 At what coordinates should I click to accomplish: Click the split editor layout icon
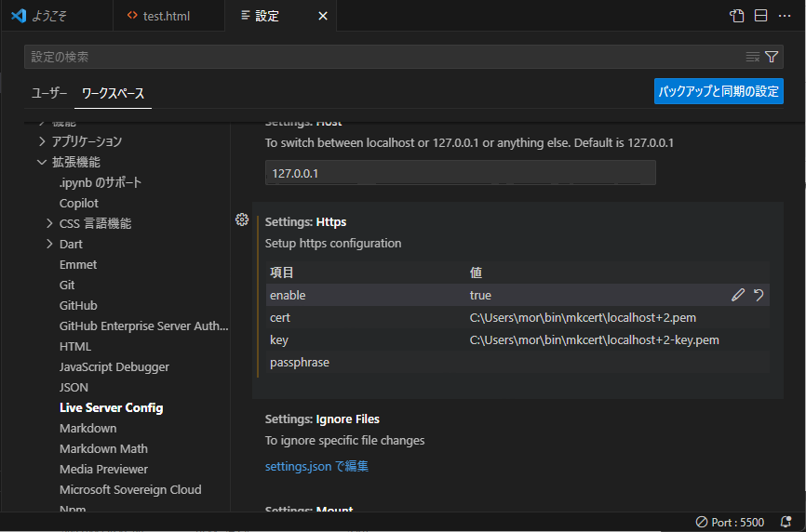point(760,16)
